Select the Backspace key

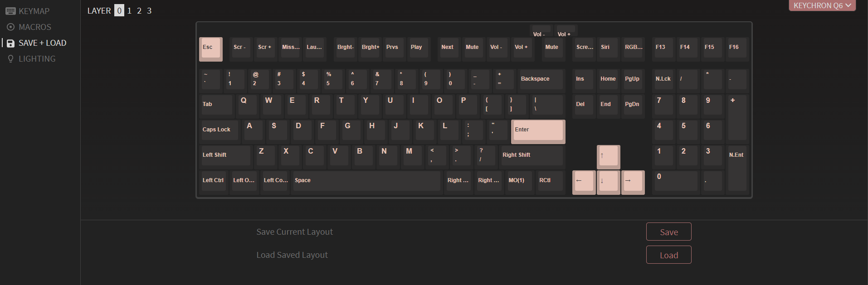click(541, 80)
